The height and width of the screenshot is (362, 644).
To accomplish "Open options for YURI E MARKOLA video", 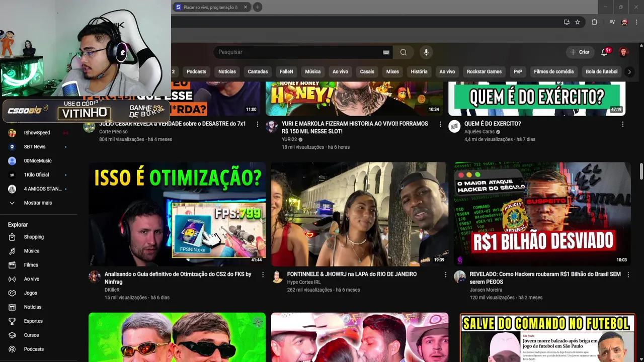I will pos(440,124).
